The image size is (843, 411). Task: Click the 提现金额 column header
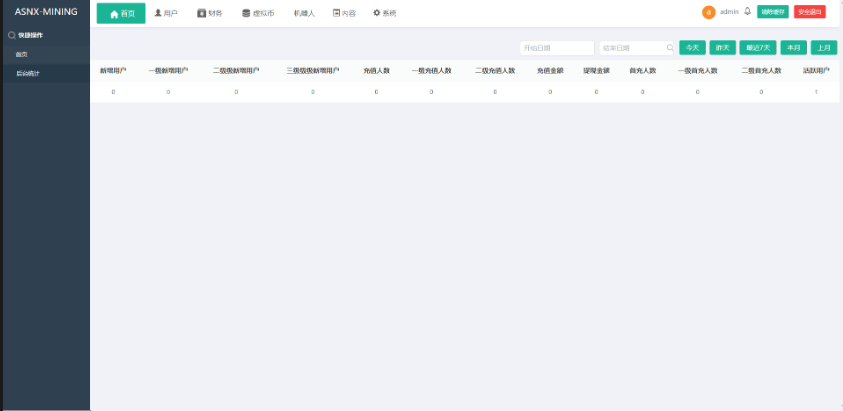[x=596, y=70]
